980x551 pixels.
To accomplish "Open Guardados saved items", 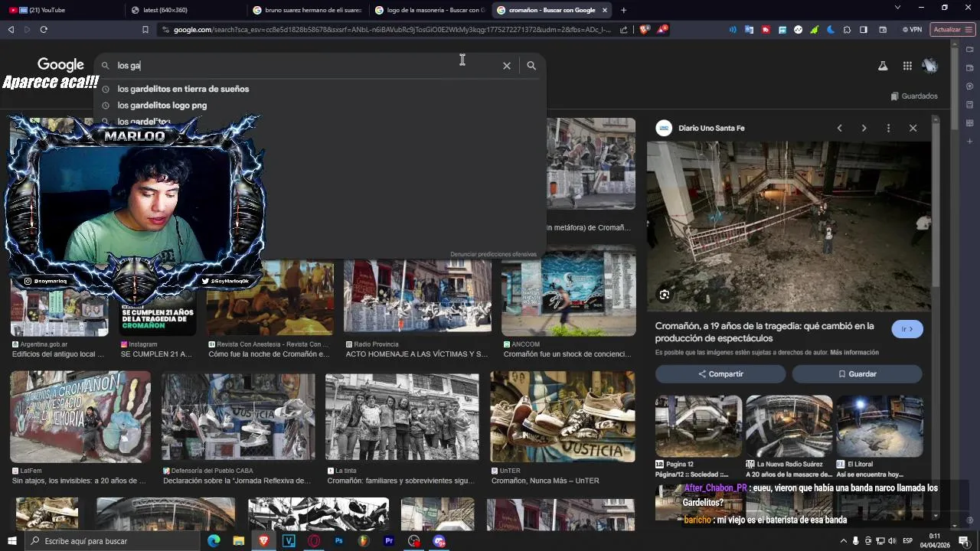I will [914, 96].
